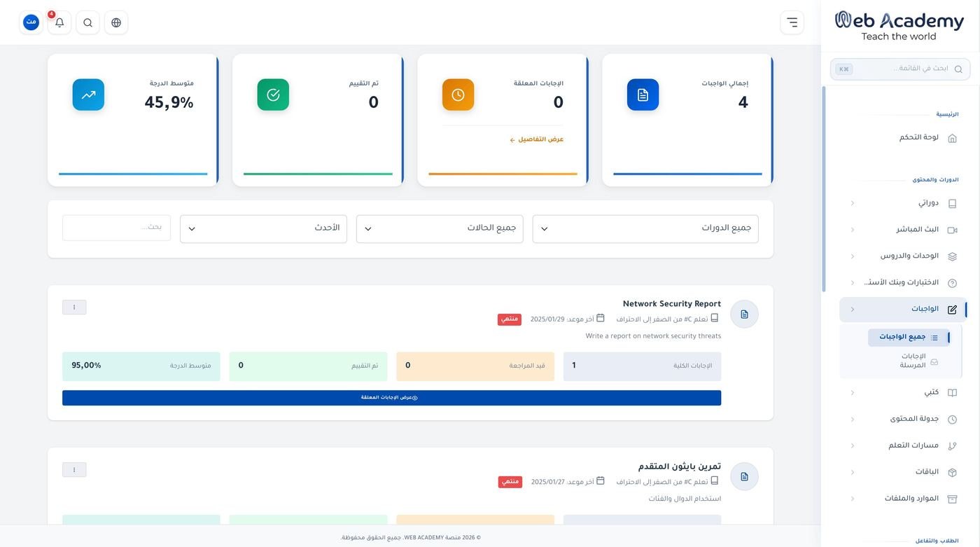Click the Web Academy logo

(x=899, y=26)
